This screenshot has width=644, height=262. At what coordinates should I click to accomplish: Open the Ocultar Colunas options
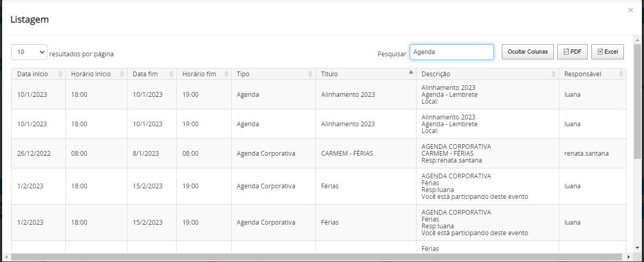point(528,52)
